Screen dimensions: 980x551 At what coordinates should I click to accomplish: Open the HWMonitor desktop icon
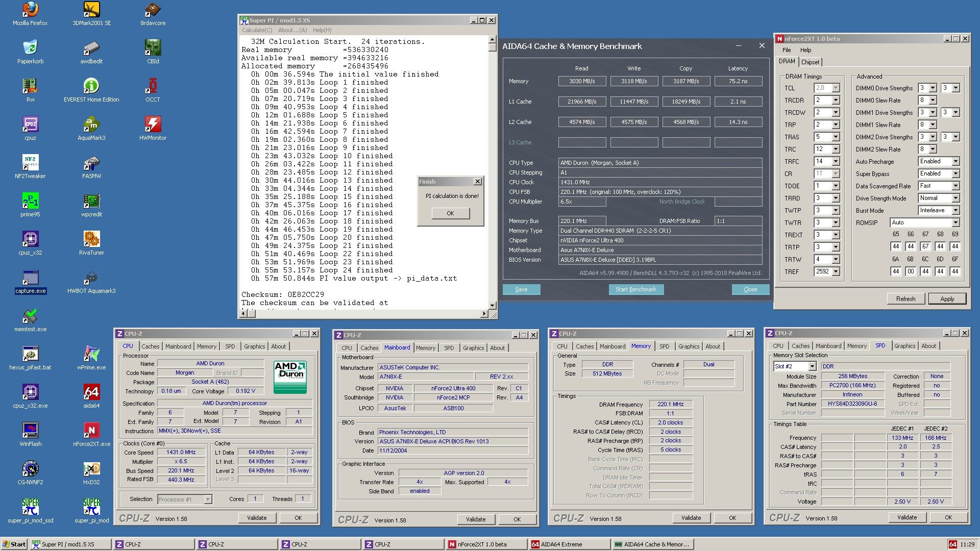[153, 129]
